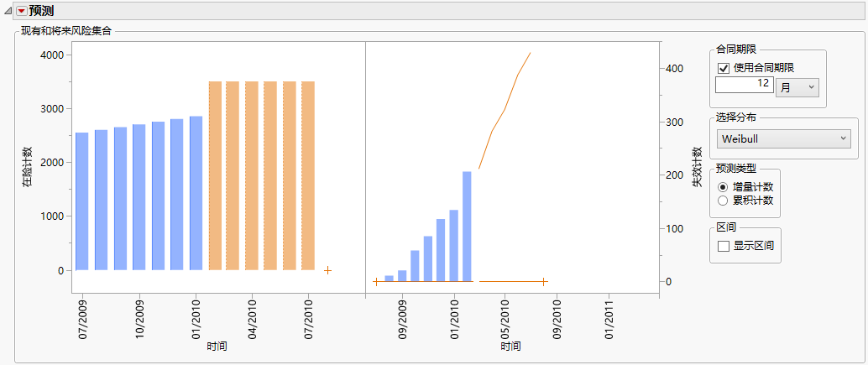Open the 月 time unit dropdown
The image size is (868, 365).
pyautogui.click(x=797, y=86)
